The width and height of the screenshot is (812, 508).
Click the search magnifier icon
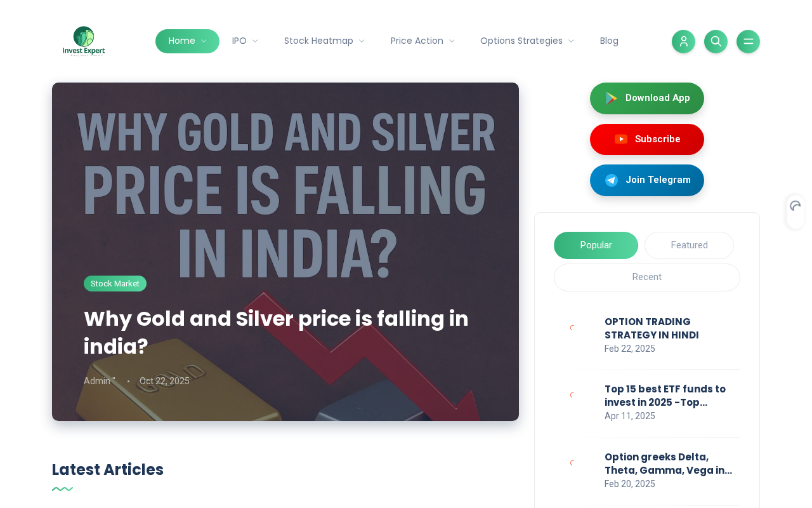pyautogui.click(x=716, y=41)
